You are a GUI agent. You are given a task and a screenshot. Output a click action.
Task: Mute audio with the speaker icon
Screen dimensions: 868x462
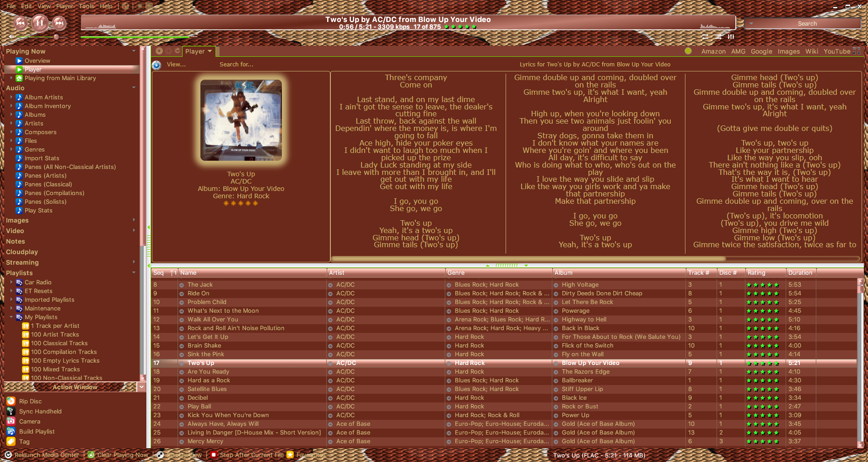(x=11, y=37)
